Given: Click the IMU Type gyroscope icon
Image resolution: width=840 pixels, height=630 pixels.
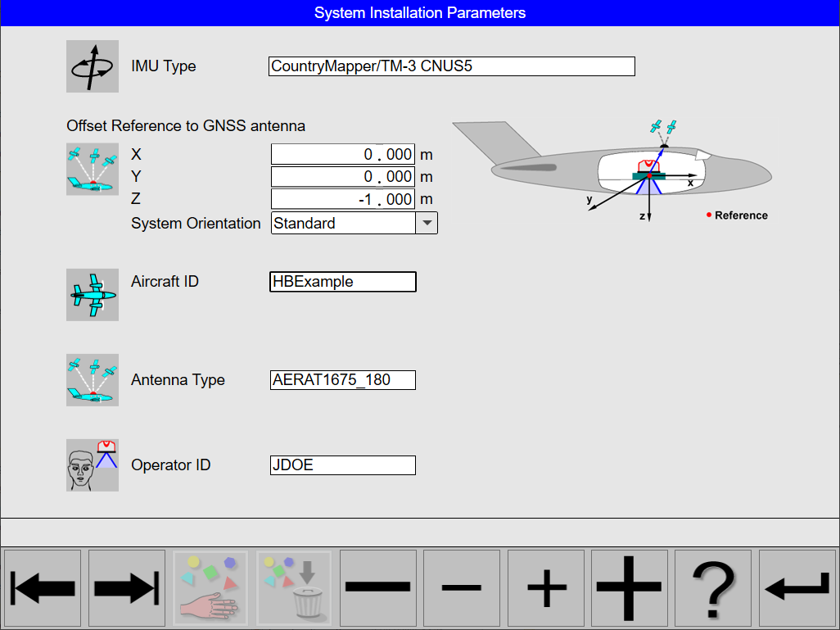Looking at the screenshot, I should pyautogui.click(x=92, y=66).
